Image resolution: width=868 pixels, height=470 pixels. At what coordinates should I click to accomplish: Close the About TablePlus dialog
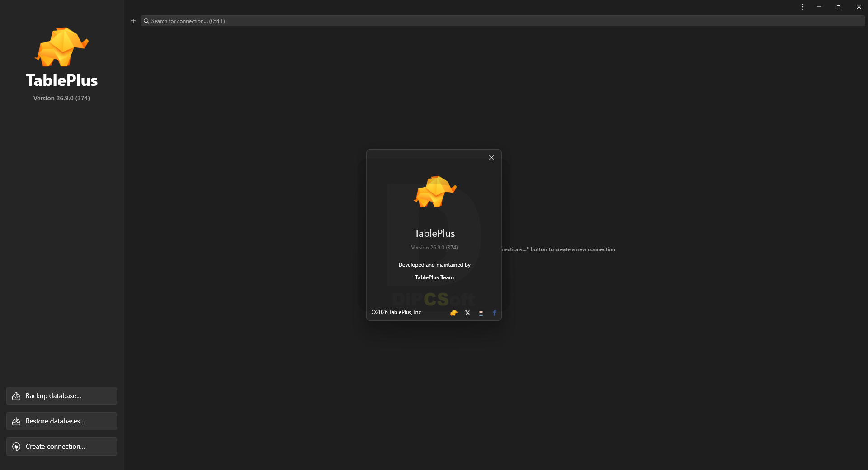coord(491,158)
